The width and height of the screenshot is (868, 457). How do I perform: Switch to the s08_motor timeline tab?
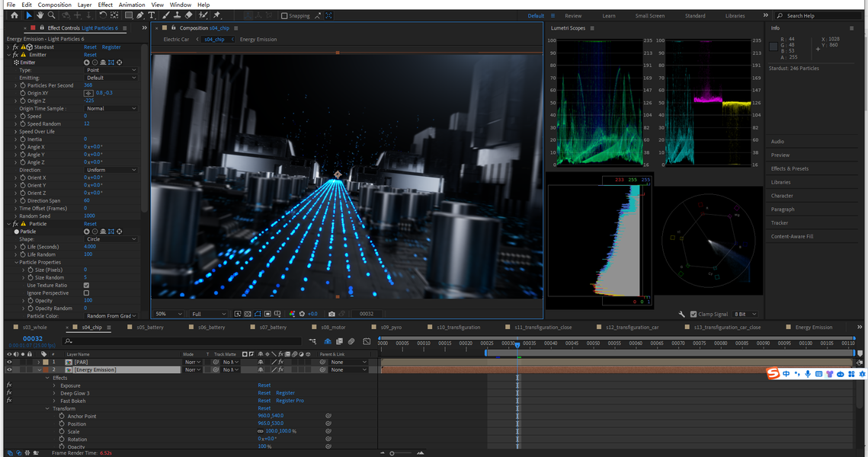(333, 328)
